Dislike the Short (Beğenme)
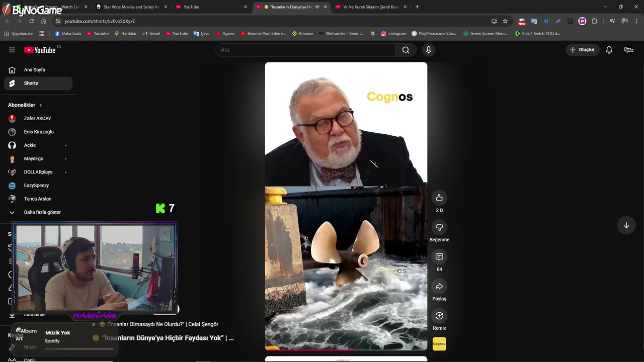 (x=439, y=227)
